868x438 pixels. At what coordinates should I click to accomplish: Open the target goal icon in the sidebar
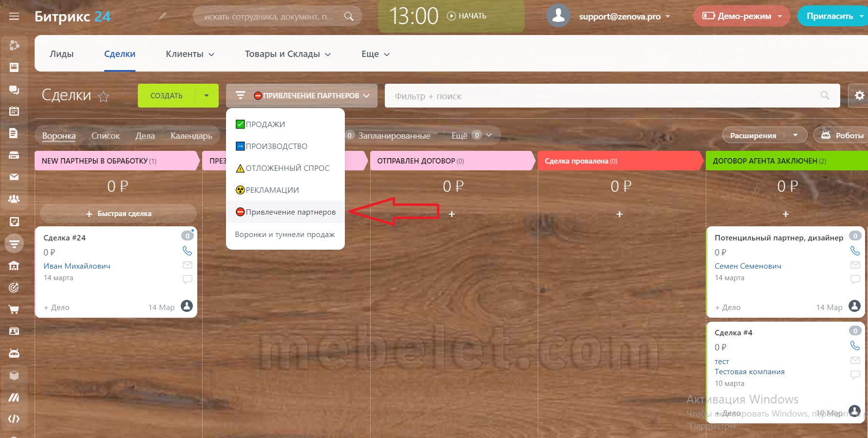[x=14, y=288]
